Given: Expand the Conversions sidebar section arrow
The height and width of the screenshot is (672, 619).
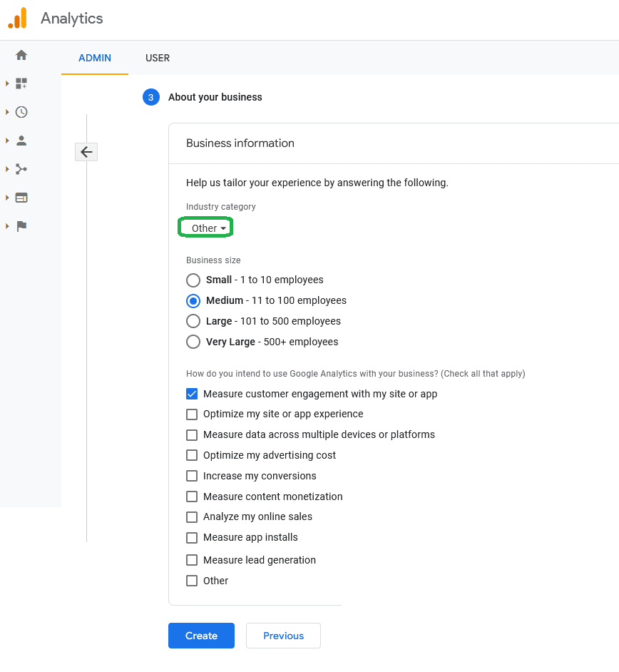Looking at the screenshot, I should [x=7, y=226].
